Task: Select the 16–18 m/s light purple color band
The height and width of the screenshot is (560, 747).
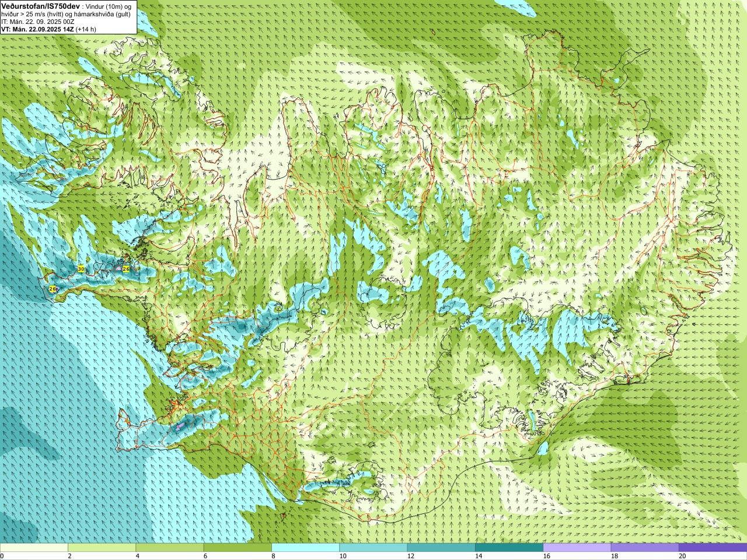Action: (x=577, y=548)
